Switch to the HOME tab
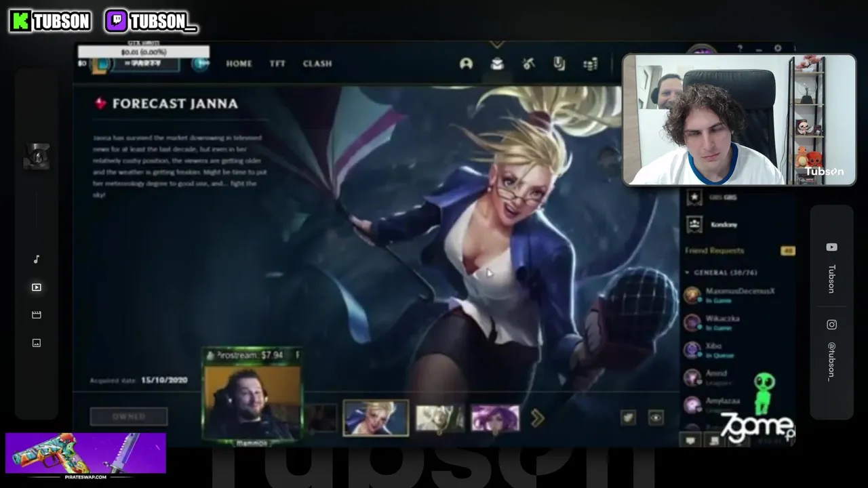The width and height of the screenshot is (868, 488). point(239,64)
